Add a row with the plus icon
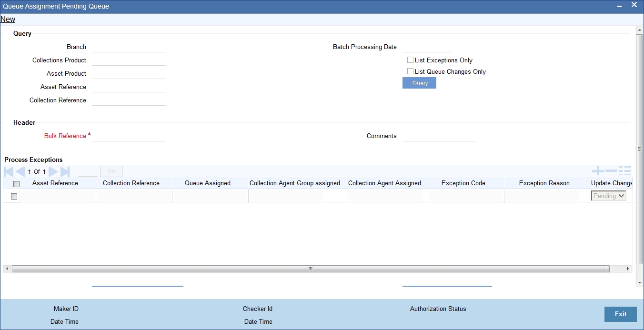Viewport: 644px width, 330px height. click(x=598, y=171)
